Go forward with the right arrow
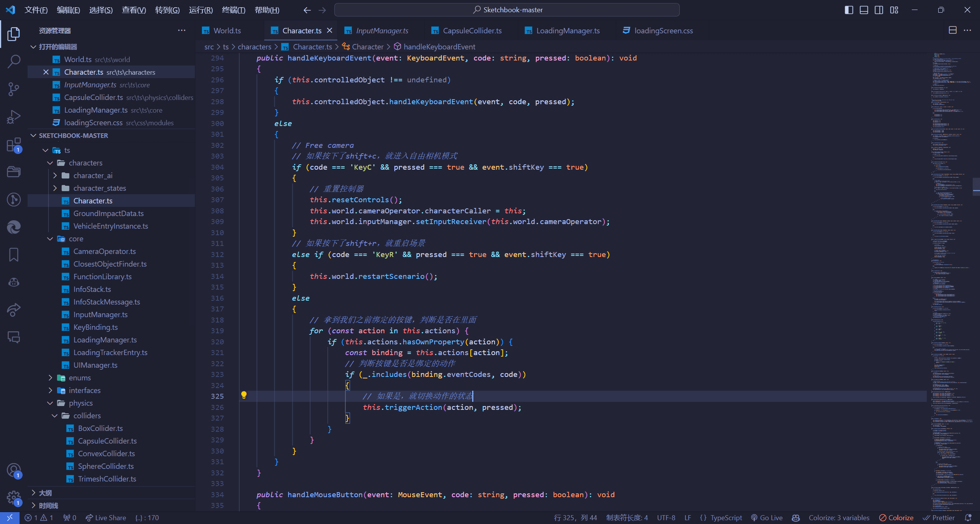The width and height of the screenshot is (980, 524). click(x=322, y=10)
